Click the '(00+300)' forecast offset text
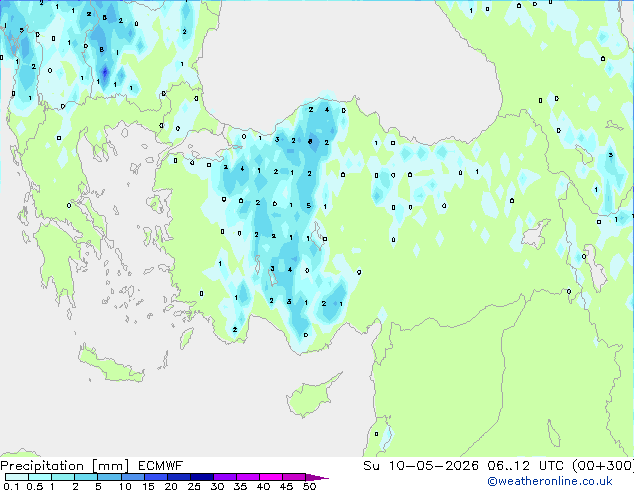This screenshot has height=490, width=634. click(x=603, y=466)
